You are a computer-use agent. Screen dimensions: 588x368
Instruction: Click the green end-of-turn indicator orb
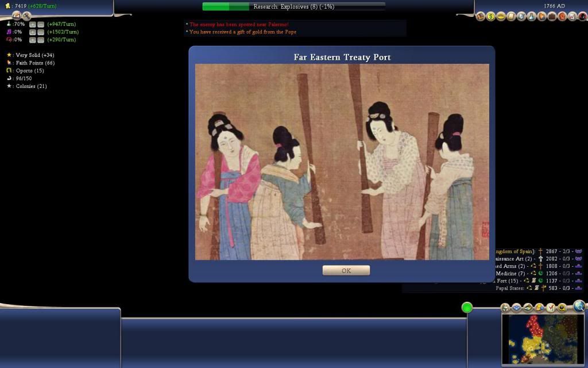click(x=466, y=308)
